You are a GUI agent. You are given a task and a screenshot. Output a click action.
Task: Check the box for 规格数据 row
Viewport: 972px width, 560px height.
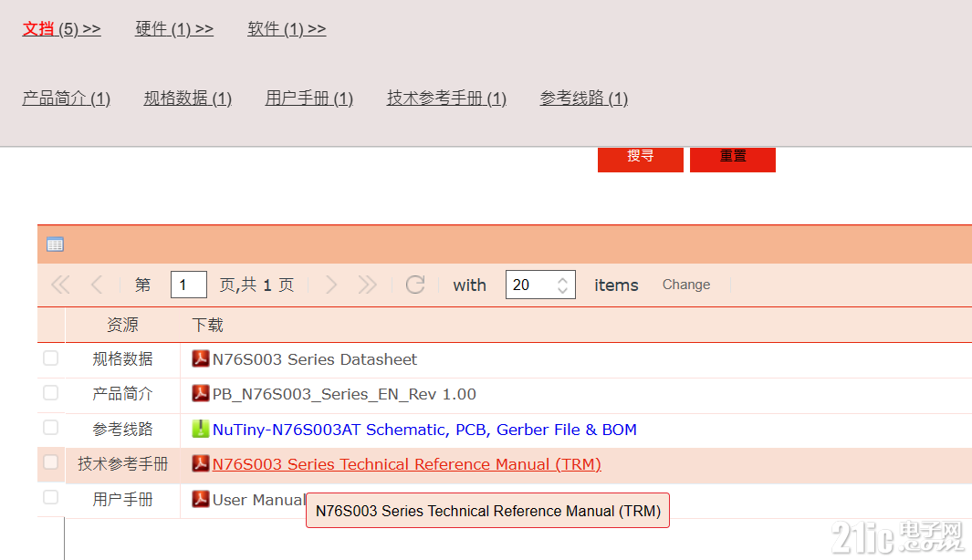(51, 358)
